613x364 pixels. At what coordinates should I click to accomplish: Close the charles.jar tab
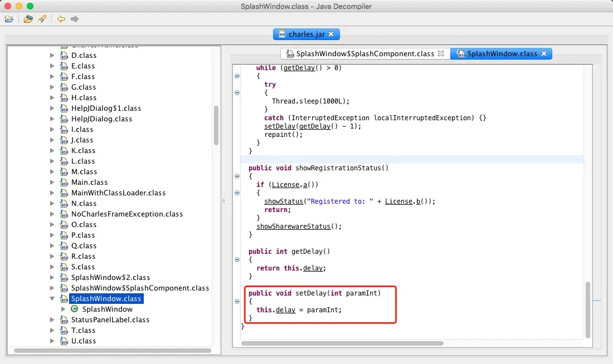coord(331,34)
